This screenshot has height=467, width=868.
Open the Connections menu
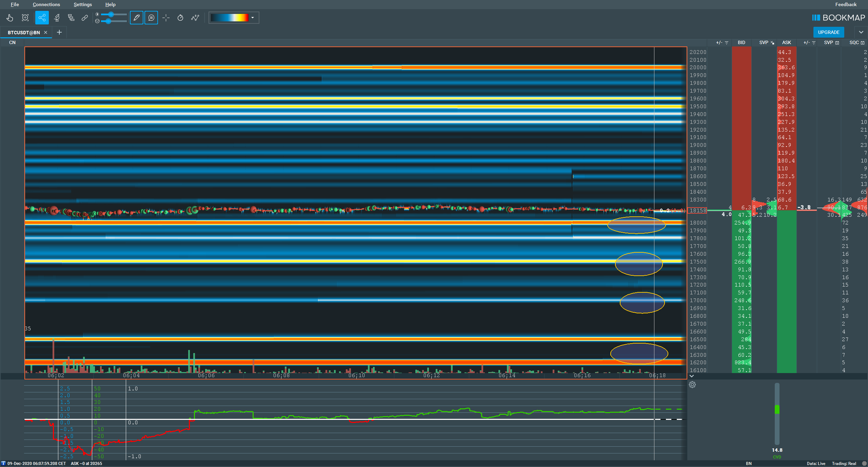pos(46,4)
